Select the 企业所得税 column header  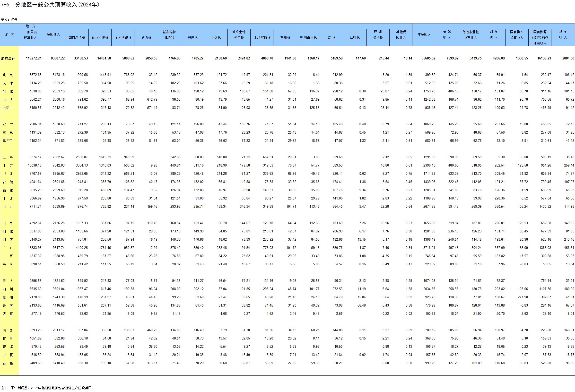[x=100, y=38]
